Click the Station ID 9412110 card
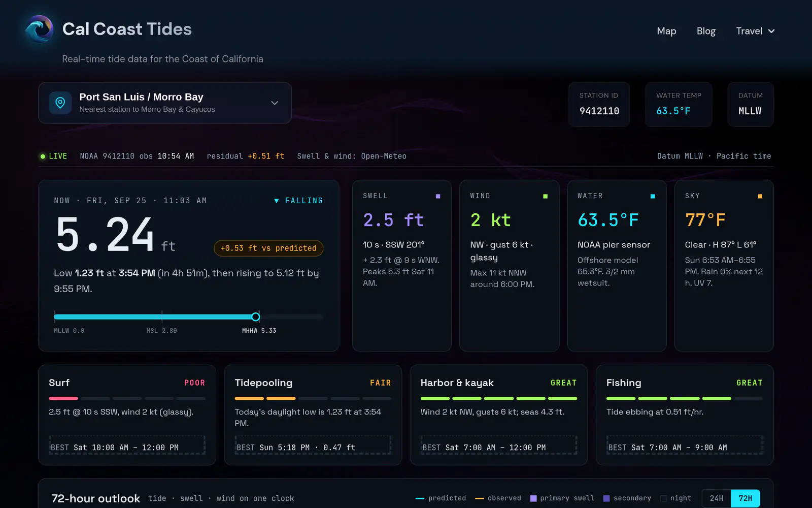The height and width of the screenshot is (508, 812). [x=599, y=104]
